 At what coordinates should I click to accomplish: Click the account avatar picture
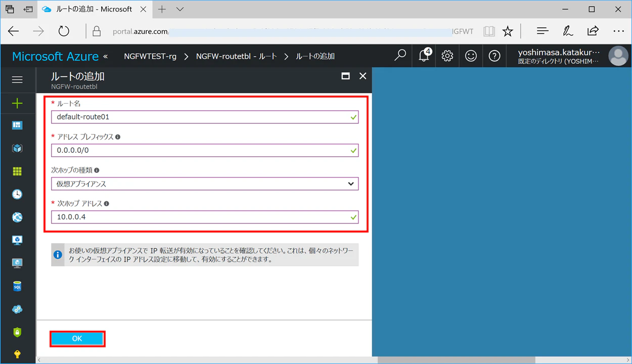coord(618,56)
